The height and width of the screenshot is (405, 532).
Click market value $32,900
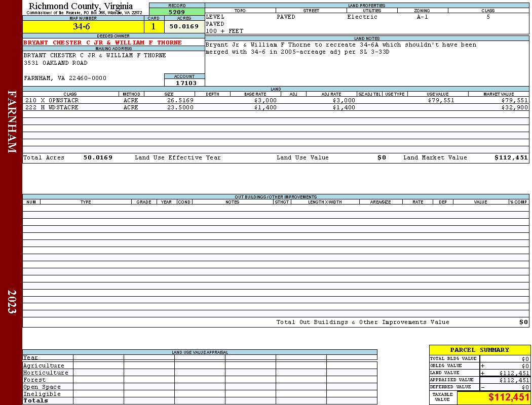514,108
